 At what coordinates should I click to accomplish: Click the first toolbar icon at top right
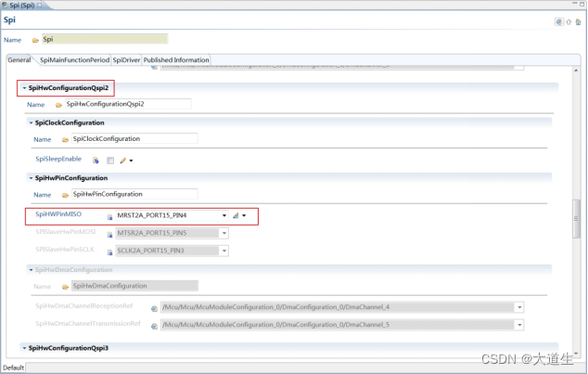[x=558, y=22]
